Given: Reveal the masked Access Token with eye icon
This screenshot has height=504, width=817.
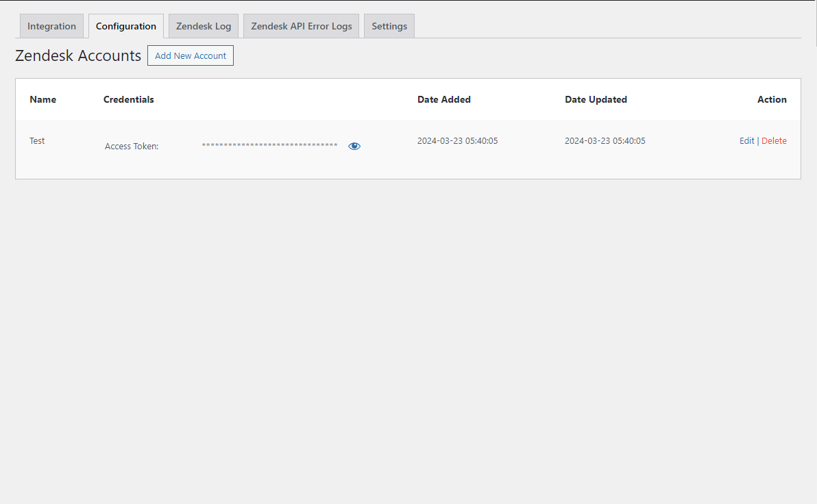Looking at the screenshot, I should coord(354,147).
